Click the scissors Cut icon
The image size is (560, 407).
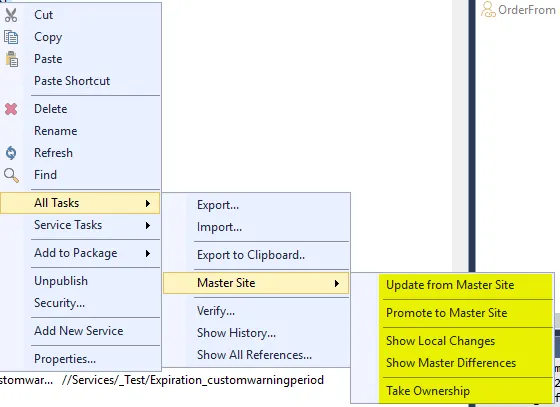(11, 15)
